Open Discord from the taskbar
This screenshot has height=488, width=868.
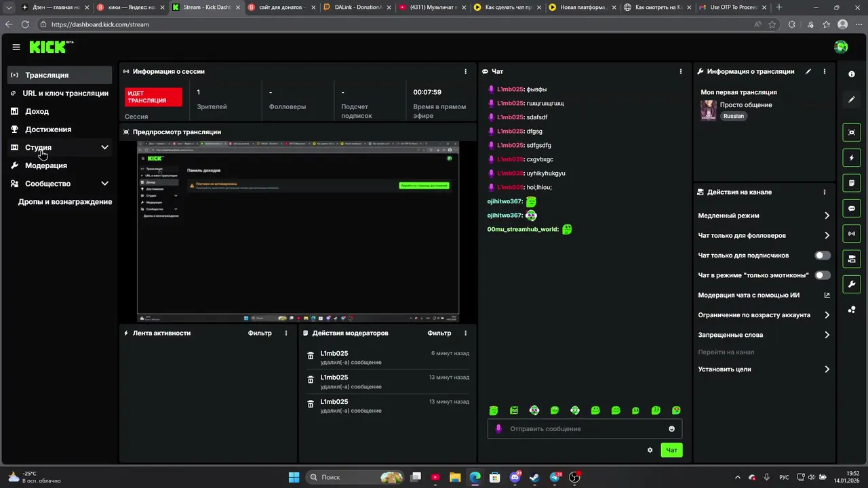click(x=515, y=477)
